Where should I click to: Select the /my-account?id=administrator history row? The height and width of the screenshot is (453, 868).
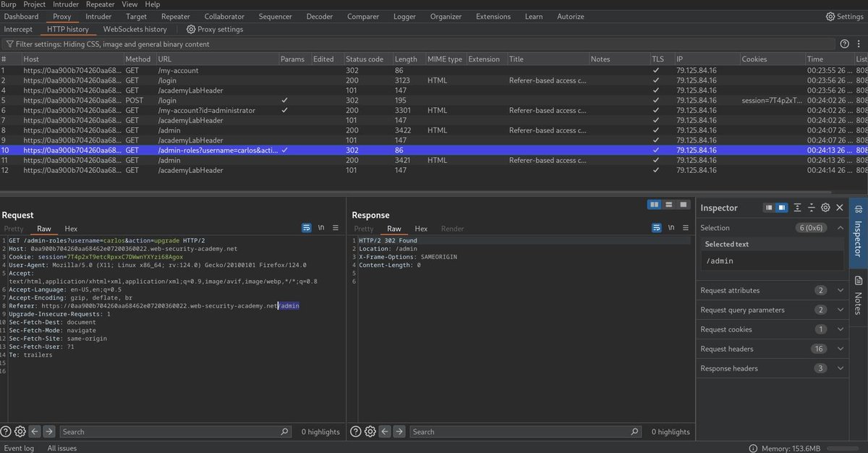tap(434, 110)
